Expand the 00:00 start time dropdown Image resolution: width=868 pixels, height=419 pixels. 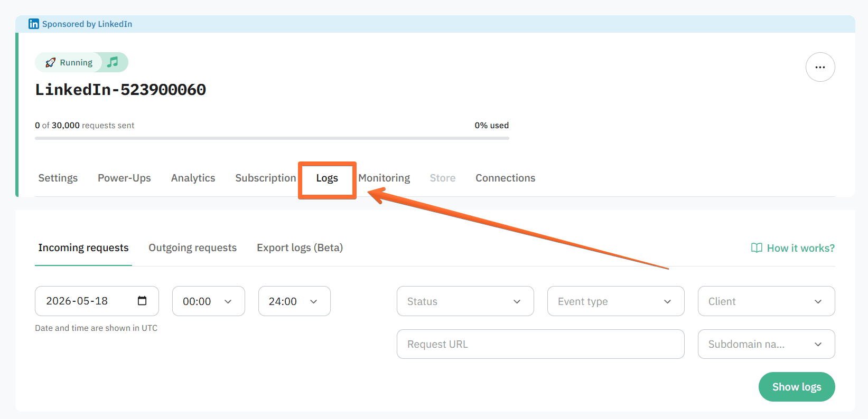point(209,301)
